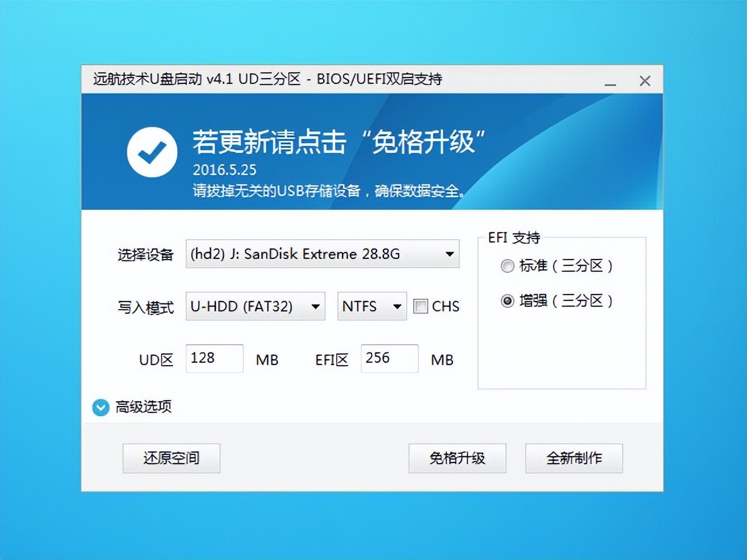Click the EFI区 256 MB input field
This screenshot has height=560, width=747.
click(389, 358)
